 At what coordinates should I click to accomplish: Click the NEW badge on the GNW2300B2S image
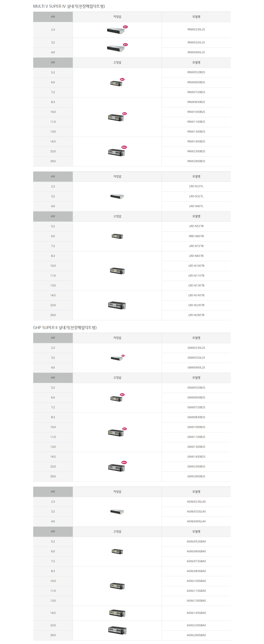pos(124,463)
